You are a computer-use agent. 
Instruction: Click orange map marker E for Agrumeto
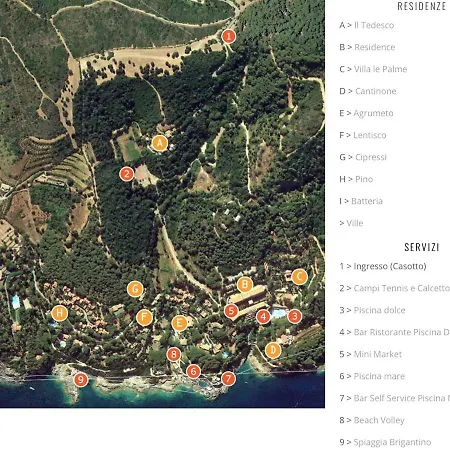tap(179, 323)
